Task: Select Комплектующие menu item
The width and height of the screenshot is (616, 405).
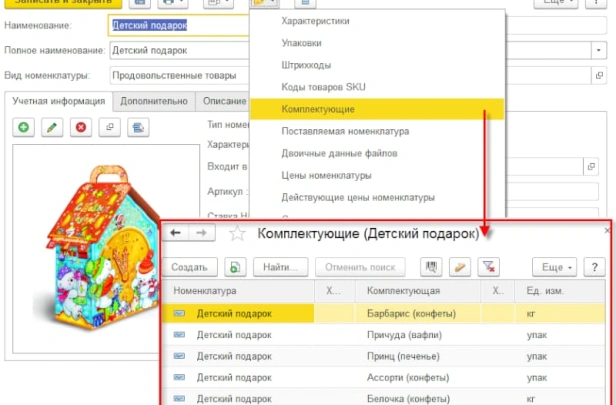Action: (377, 109)
